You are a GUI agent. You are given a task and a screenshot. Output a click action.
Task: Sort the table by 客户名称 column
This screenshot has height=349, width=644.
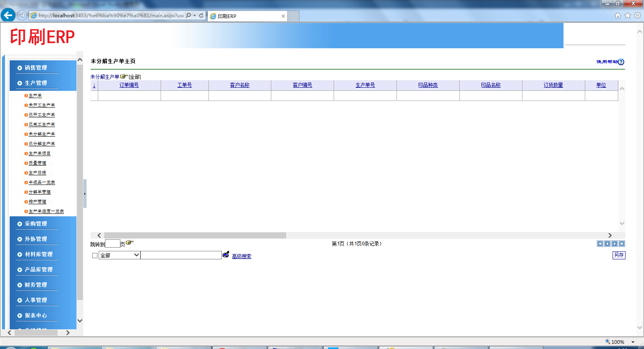tap(239, 85)
